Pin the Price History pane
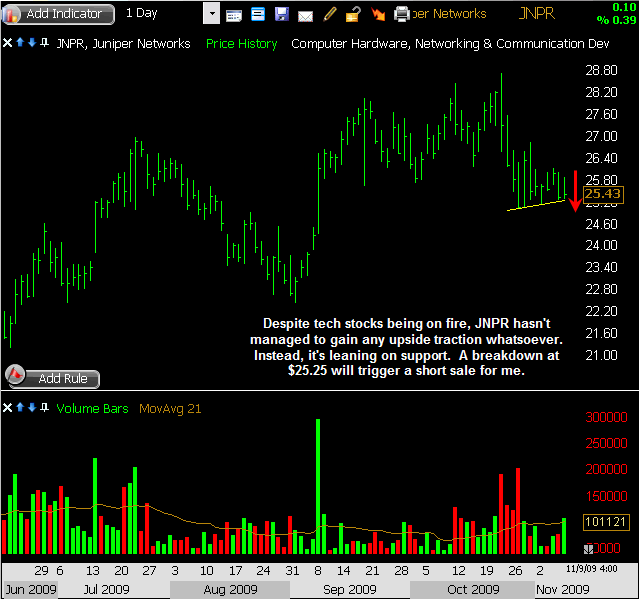This screenshot has height=599, width=639. click(x=42, y=44)
